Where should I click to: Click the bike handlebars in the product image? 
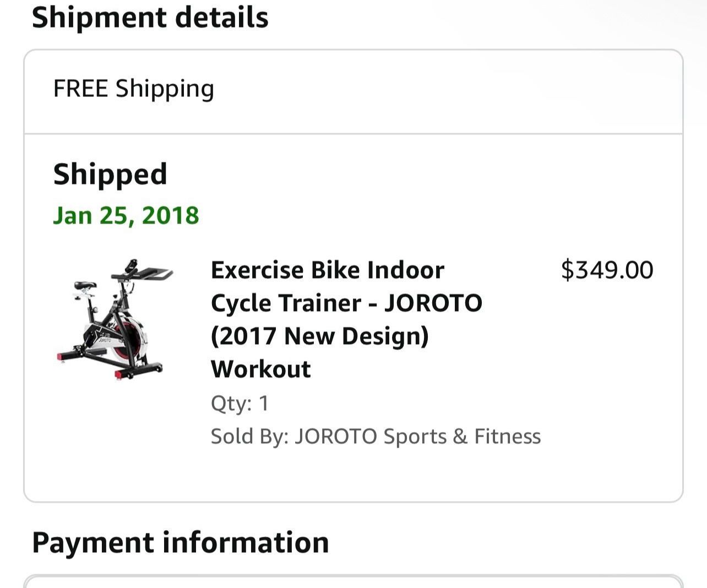click(144, 271)
